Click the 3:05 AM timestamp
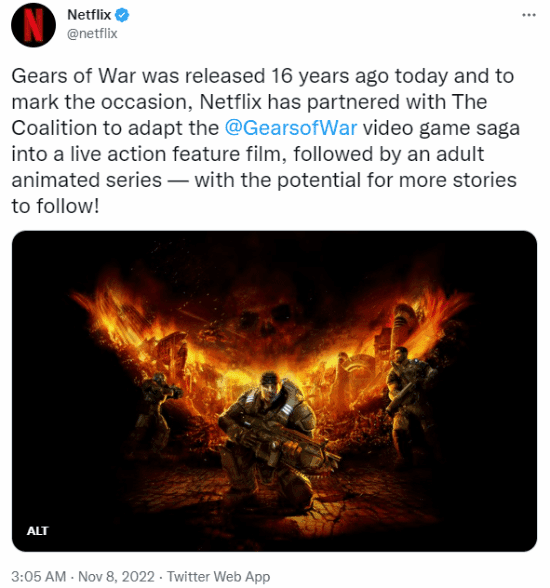The width and height of the screenshot is (550, 588). (x=39, y=576)
